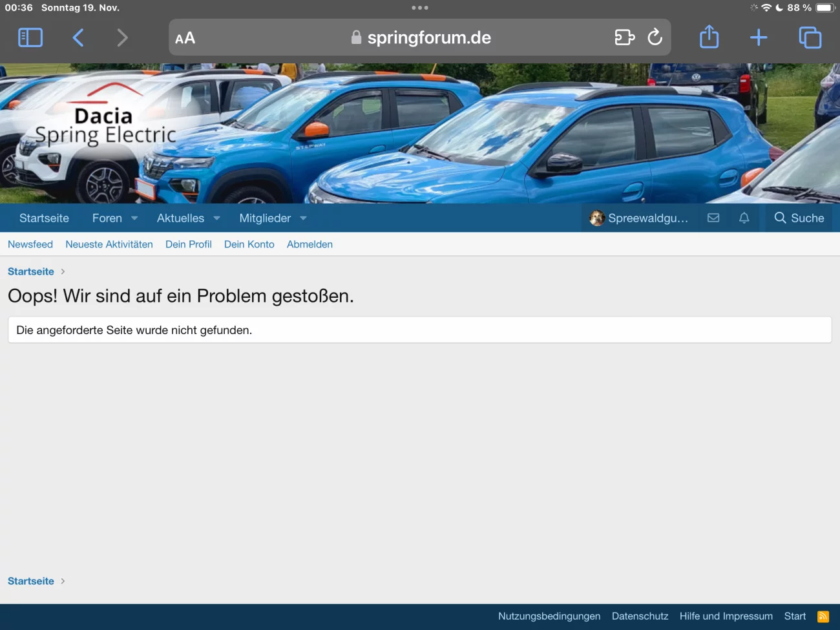The image size is (840, 630).
Task: Click the extensions icon in address bar
Action: (x=624, y=37)
